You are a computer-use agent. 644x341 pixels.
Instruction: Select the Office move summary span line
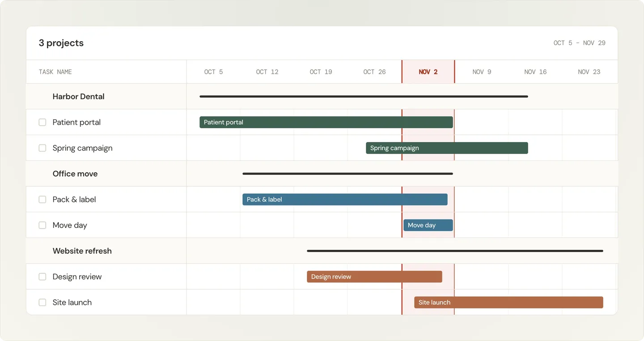click(347, 174)
